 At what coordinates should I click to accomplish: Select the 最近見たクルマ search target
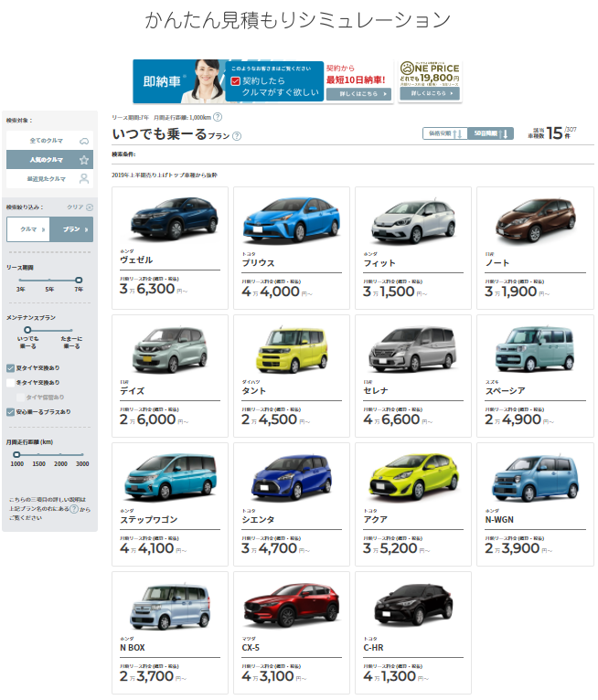point(49,178)
